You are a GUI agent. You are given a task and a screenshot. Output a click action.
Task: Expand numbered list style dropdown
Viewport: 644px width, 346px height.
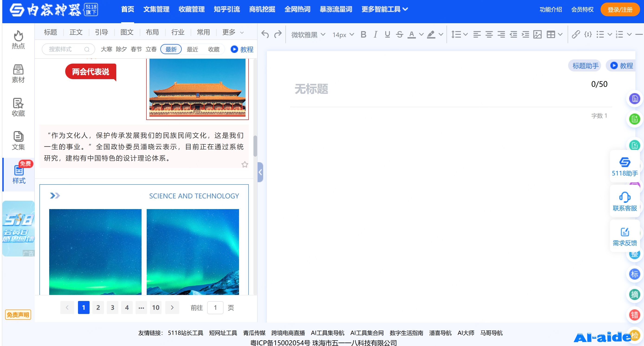click(x=629, y=34)
